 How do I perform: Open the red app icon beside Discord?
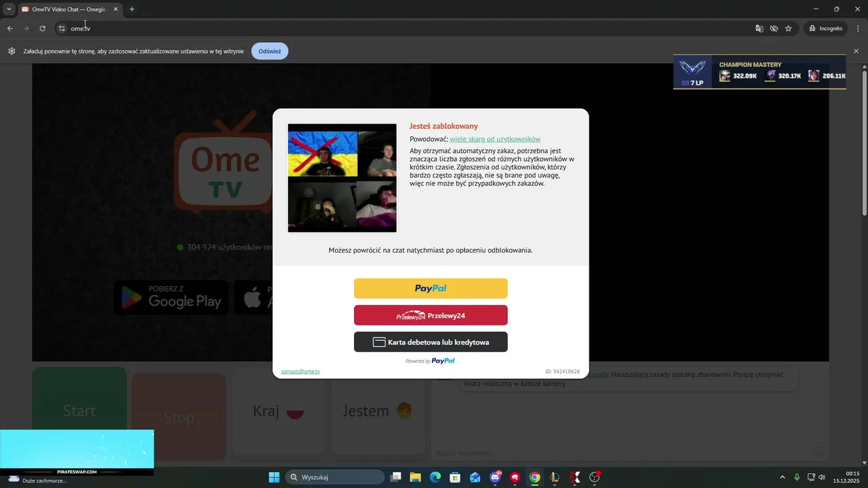tap(515, 477)
